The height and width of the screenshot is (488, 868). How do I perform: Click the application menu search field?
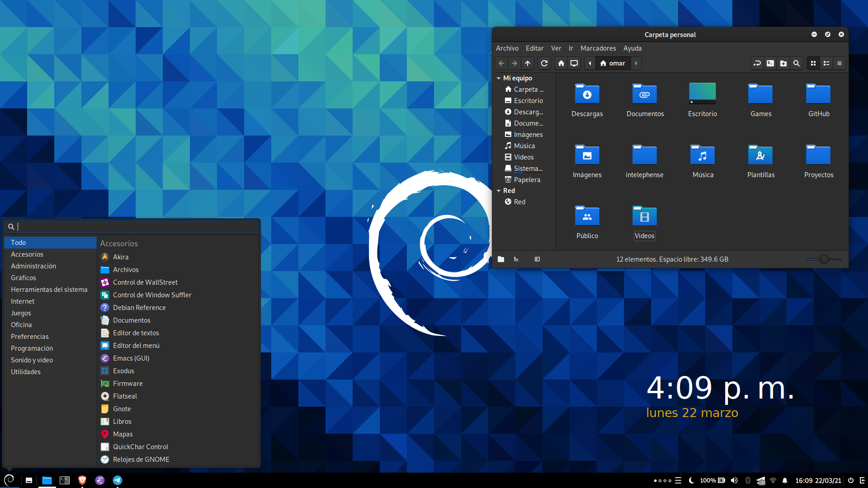pos(132,227)
